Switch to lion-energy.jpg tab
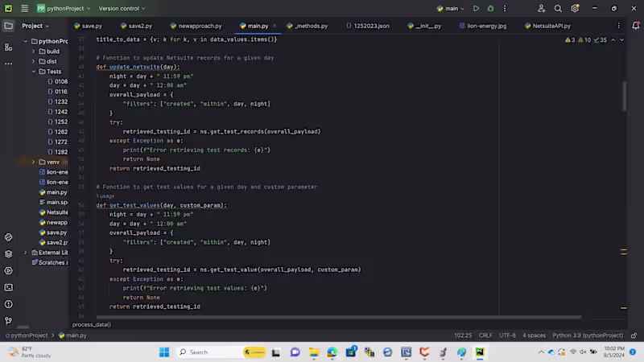 [x=482, y=26]
